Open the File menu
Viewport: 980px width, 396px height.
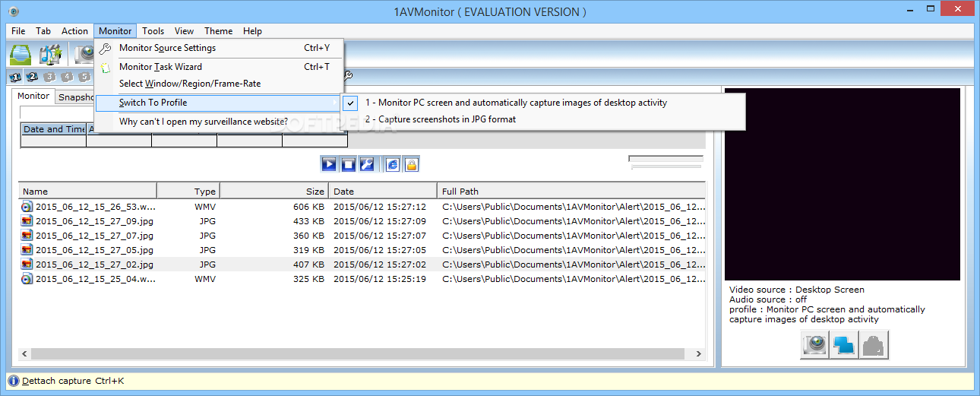click(19, 31)
